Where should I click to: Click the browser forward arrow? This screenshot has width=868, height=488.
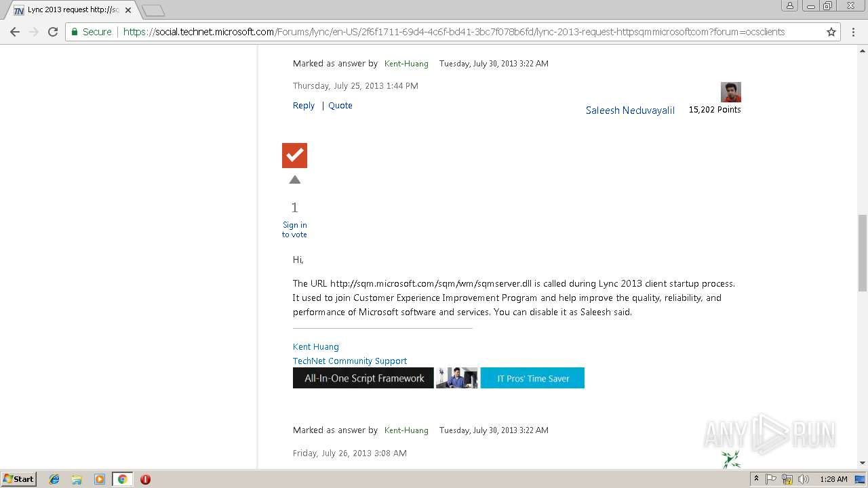34,32
